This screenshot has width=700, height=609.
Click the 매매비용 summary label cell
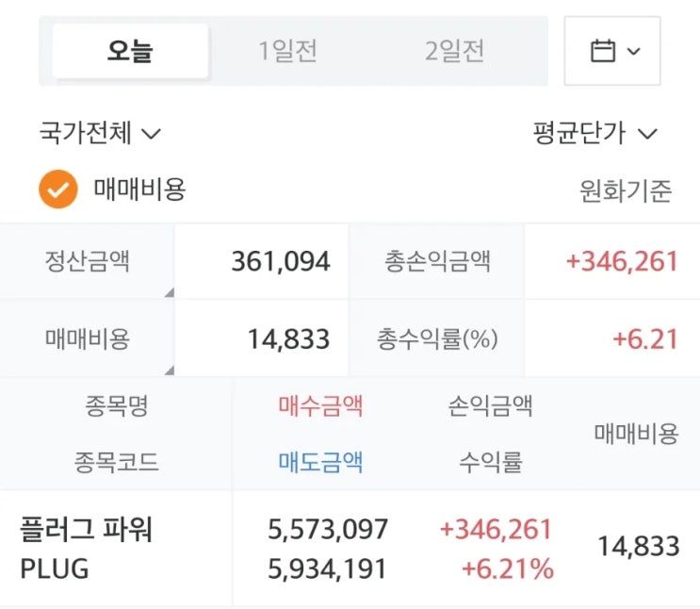88,337
